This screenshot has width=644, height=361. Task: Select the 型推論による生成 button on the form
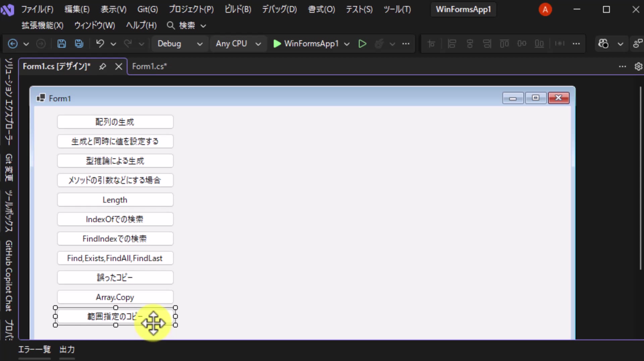[x=115, y=161]
